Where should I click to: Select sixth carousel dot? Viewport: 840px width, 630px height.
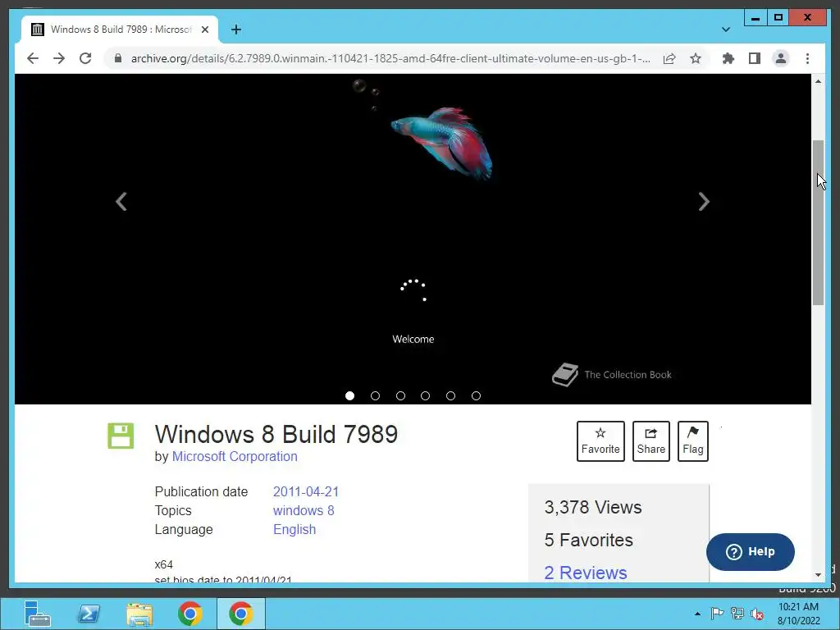point(476,396)
